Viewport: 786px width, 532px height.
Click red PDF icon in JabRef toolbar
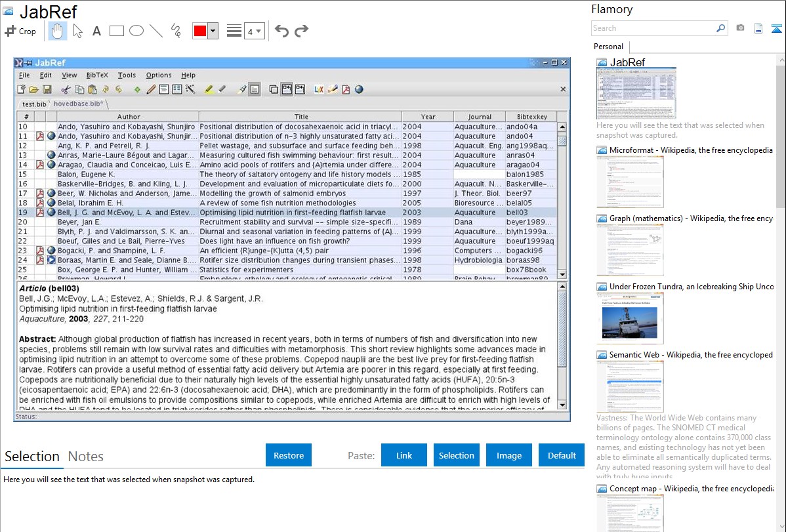346,89
